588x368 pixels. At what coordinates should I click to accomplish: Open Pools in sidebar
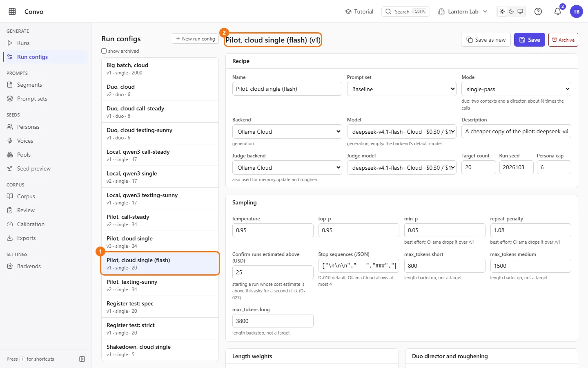(x=45, y=155)
